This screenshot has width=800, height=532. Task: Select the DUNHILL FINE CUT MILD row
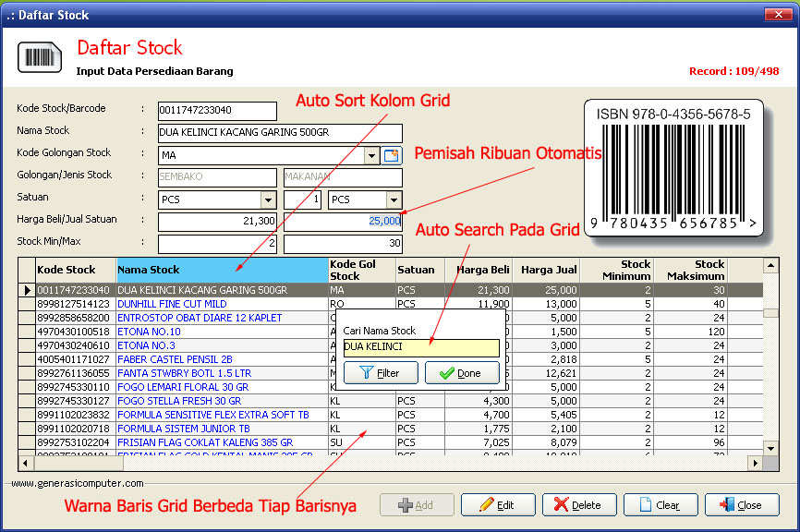click(x=172, y=304)
